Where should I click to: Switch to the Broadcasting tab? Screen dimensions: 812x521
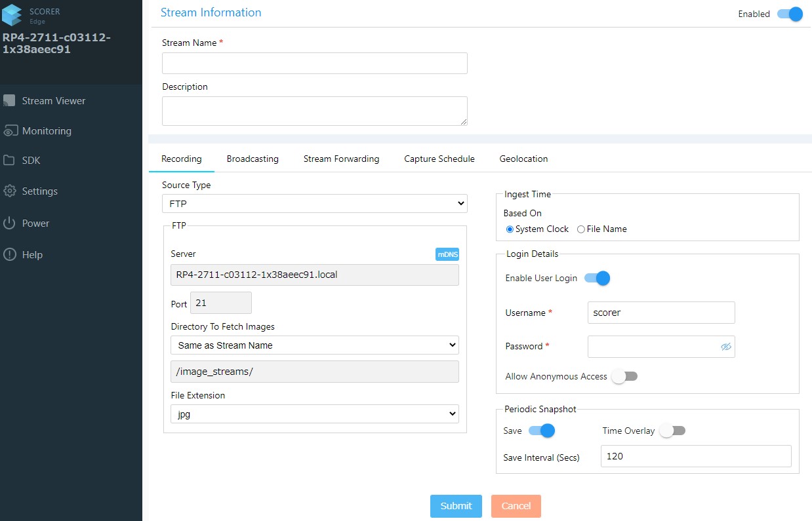coord(253,159)
